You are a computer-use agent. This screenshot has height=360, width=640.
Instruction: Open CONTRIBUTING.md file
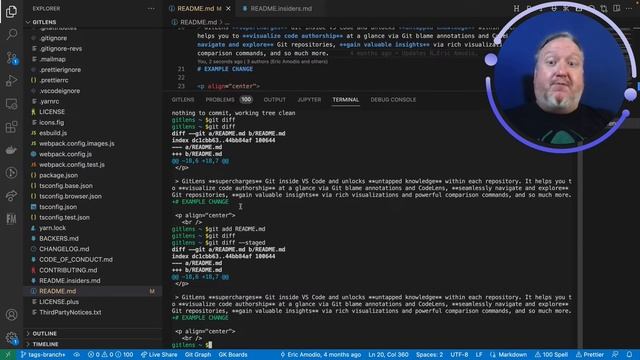68,270
